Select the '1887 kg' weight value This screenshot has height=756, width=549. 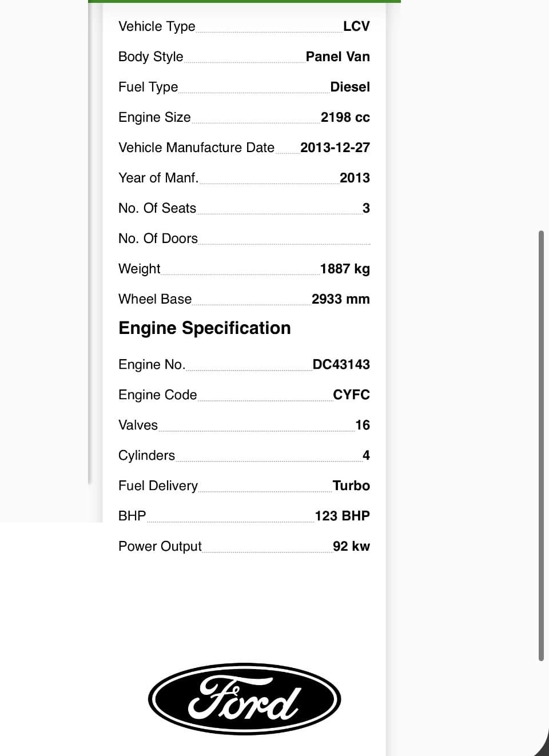pyautogui.click(x=345, y=269)
